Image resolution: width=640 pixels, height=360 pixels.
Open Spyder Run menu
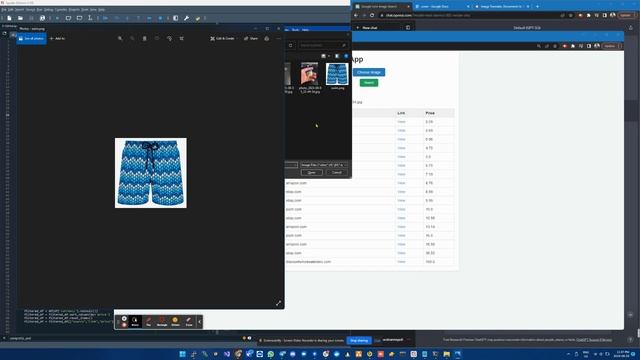pos(40,9)
